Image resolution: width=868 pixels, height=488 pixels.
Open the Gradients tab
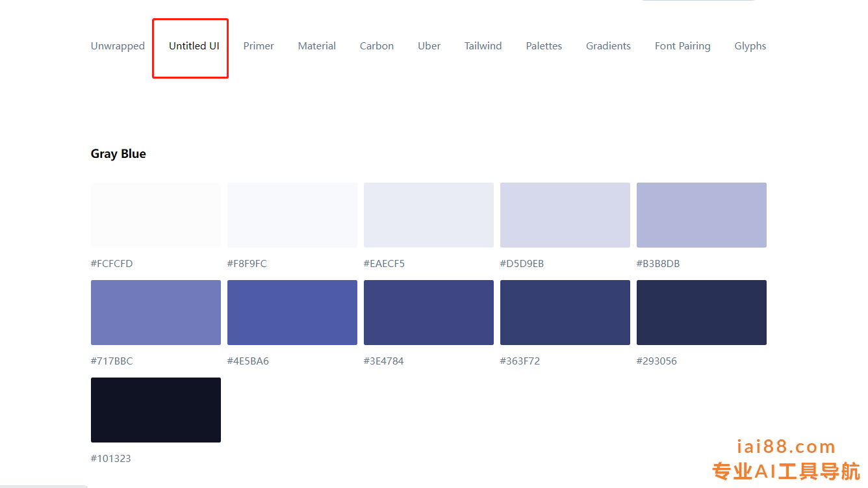pos(608,46)
